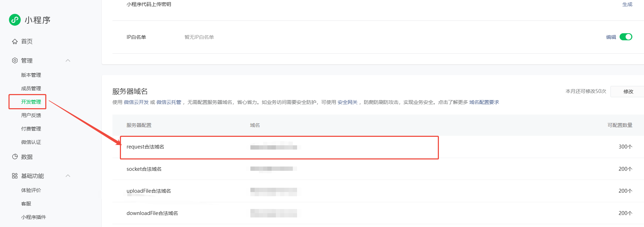Open the 微信云开发 link
644x227 pixels.
coord(136,102)
